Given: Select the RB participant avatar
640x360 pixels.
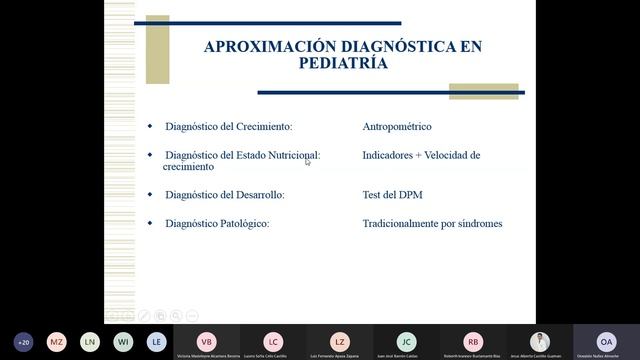Looking at the screenshot, I should [x=473, y=342].
